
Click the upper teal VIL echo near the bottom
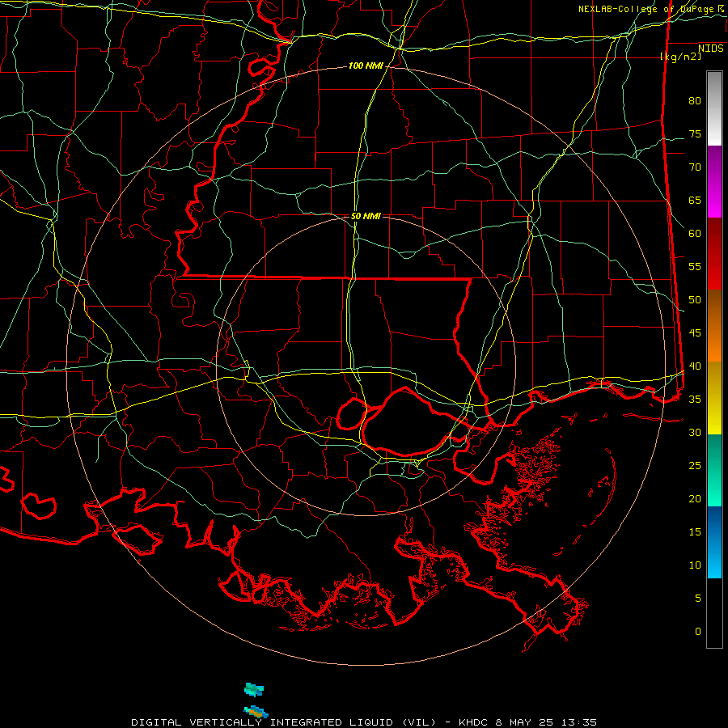254,689
